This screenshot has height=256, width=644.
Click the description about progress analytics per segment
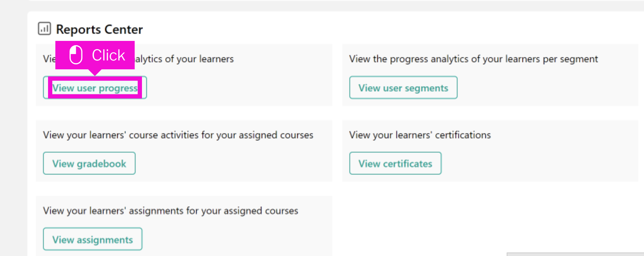tap(474, 59)
